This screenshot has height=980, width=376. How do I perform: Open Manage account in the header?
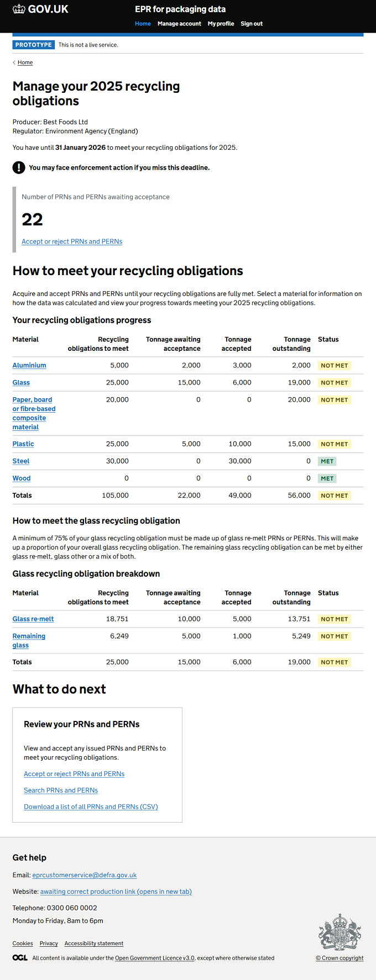[x=179, y=24]
